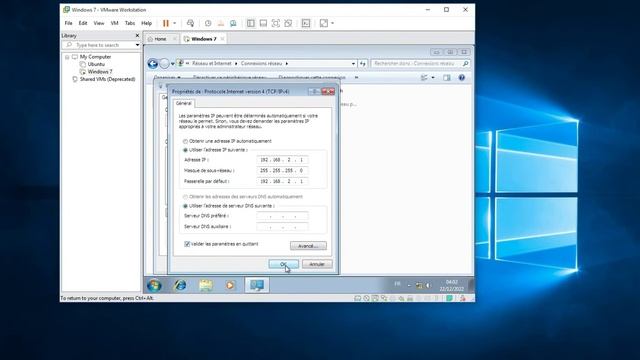The image size is (640, 360).
Task: Close the Library panel
Action: tap(137, 36)
